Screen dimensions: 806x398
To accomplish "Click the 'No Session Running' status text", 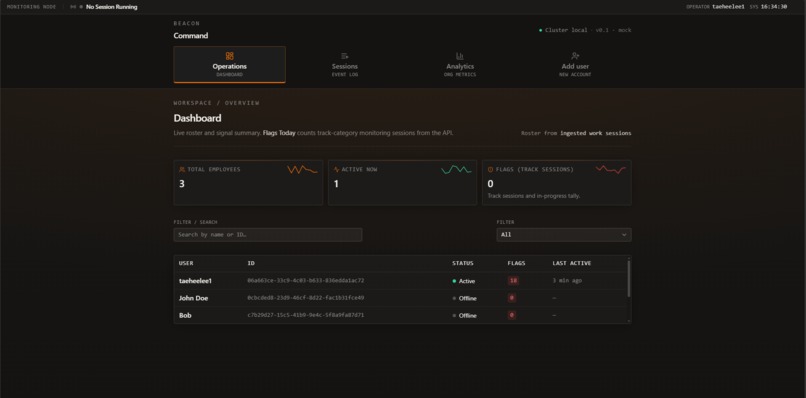I will click(112, 7).
